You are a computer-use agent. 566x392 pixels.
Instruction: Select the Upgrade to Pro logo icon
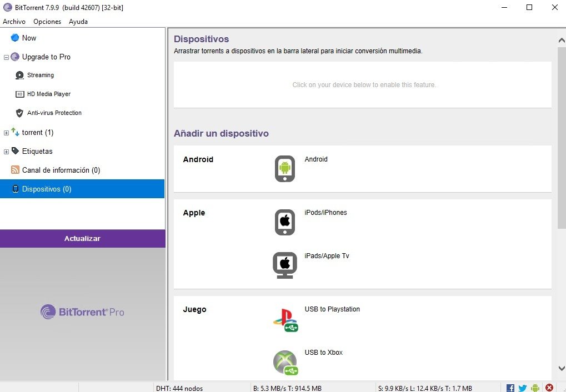click(x=15, y=57)
